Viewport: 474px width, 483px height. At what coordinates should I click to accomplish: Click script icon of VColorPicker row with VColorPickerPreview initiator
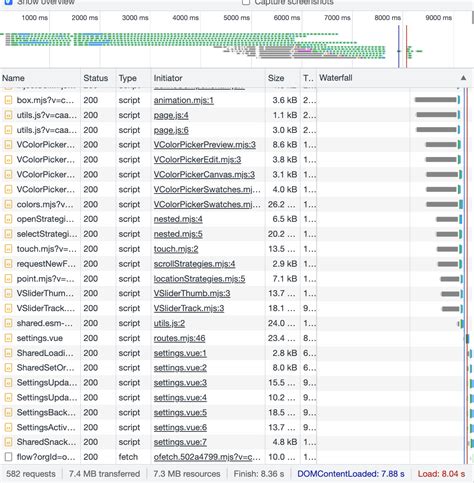tap(8, 145)
